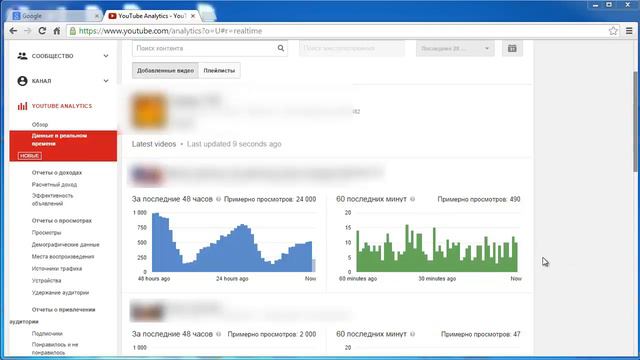Click Отчеты о доходах heading
Image resolution: width=640 pixels, height=360 pixels.
click(x=57, y=173)
